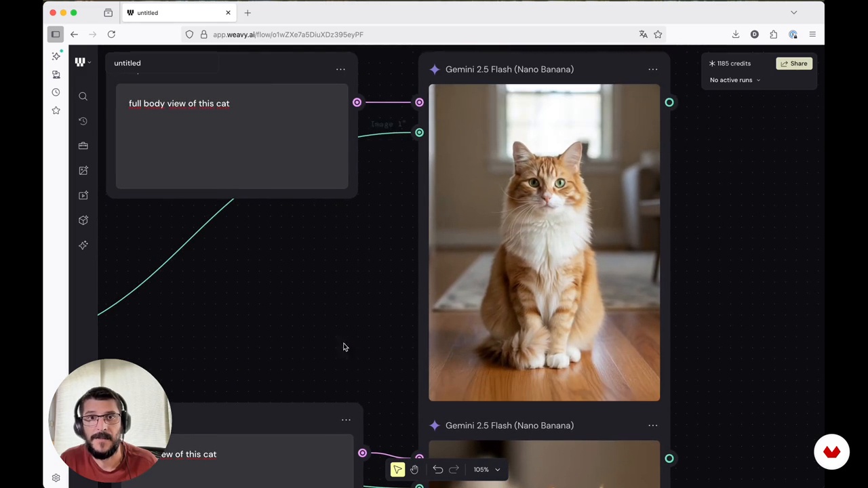The height and width of the screenshot is (488, 868).
Task: Expand the No active runs dropdown
Action: pos(735,80)
